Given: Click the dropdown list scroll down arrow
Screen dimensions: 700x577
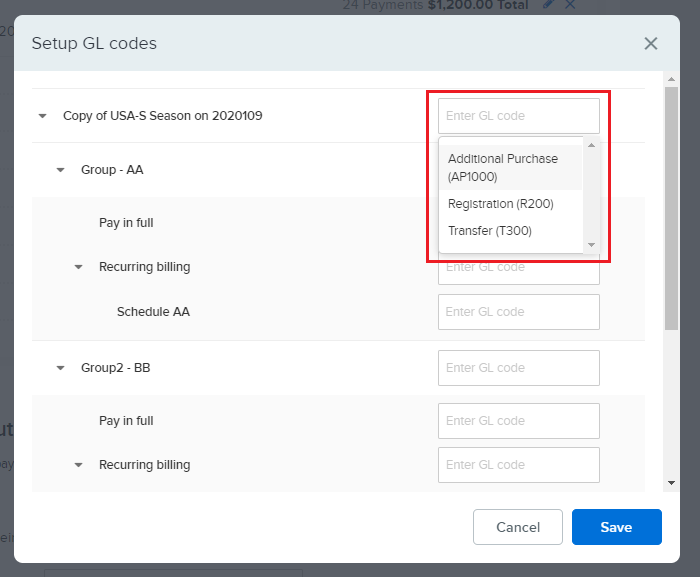Looking at the screenshot, I should tap(592, 245).
